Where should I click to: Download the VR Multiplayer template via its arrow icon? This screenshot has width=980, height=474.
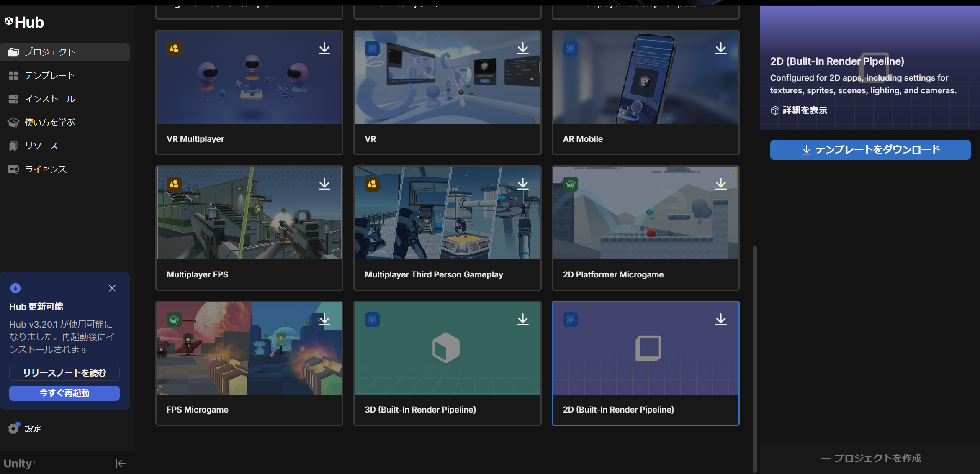pyautogui.click(x=324, y=49)
